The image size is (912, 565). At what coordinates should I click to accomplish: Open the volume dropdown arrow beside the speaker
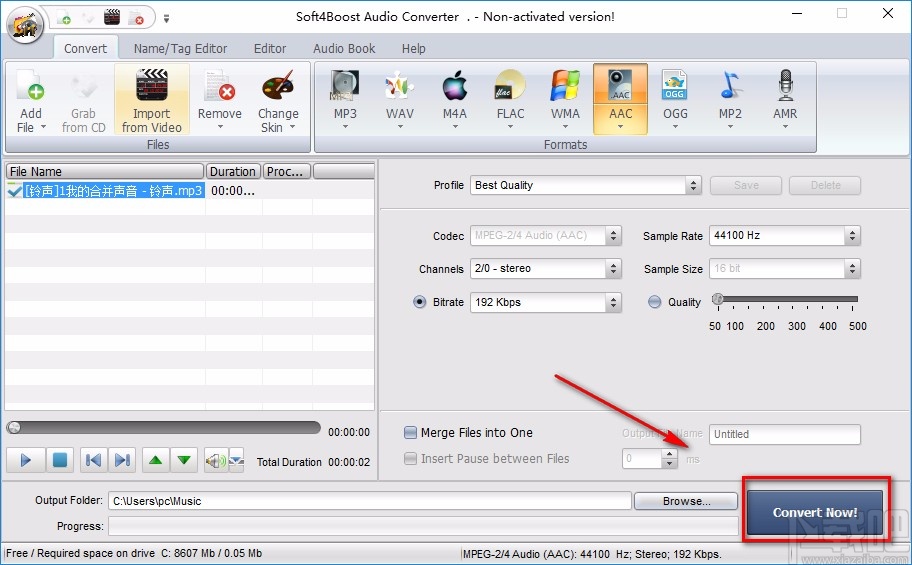click(x=236, y=461)
